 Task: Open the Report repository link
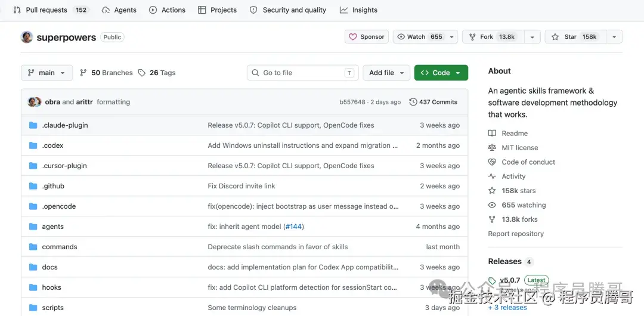tap(516, 234)
